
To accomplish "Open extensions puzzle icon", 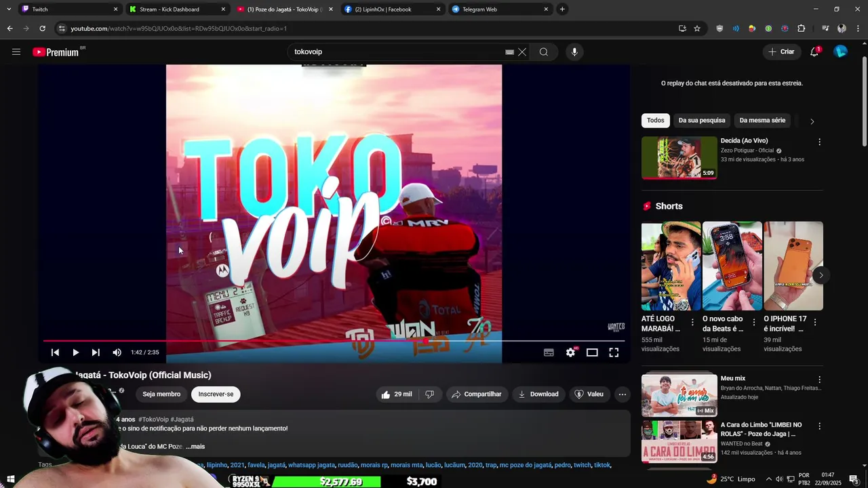I will [801, 28].
